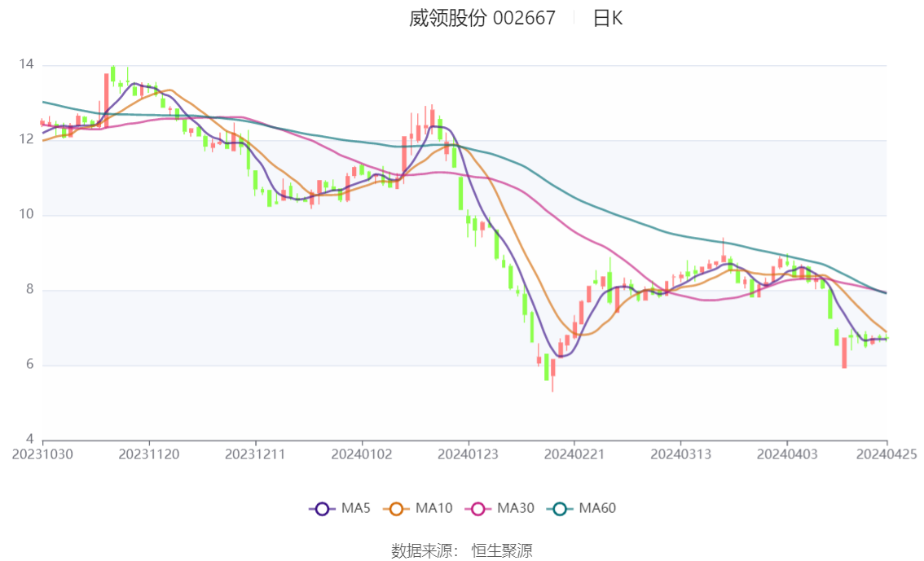Click the 20240221 date axis label
Screen dimensions: 924x561
pyautogui.click(x=574, y=454)
